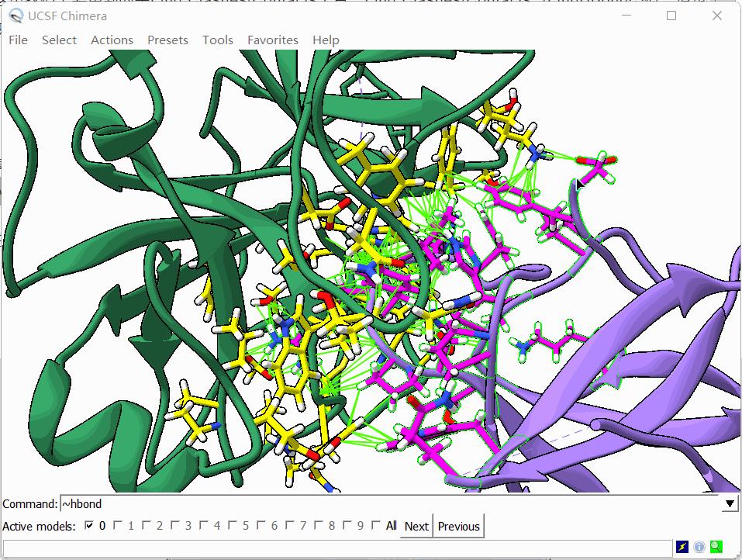Click the green magnifier selection icon
The image size is (742, 560).
click(x=716, y=547)
